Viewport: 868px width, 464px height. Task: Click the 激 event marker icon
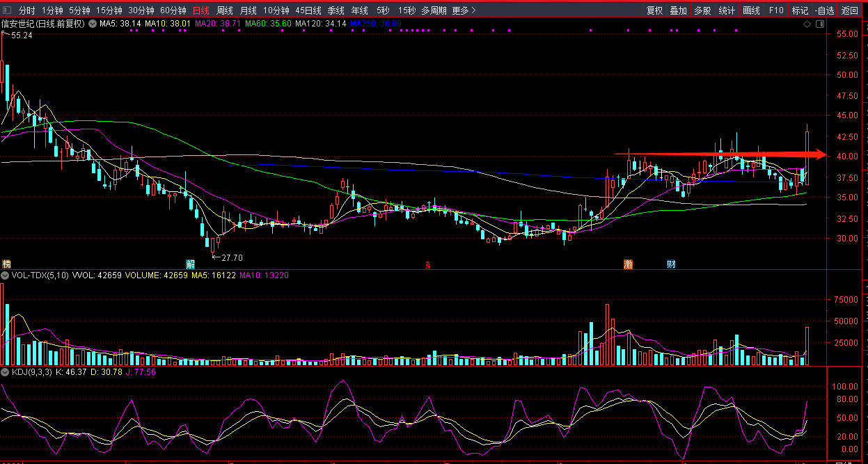click(628, 264)
